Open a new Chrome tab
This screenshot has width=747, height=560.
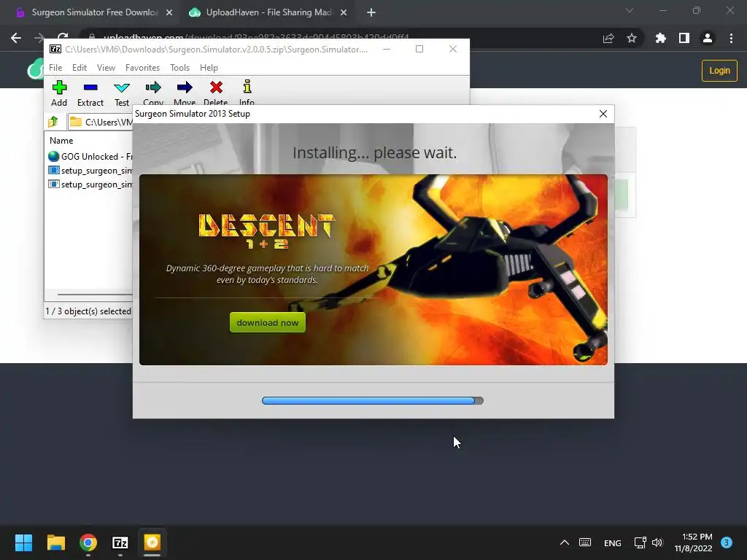371,13
